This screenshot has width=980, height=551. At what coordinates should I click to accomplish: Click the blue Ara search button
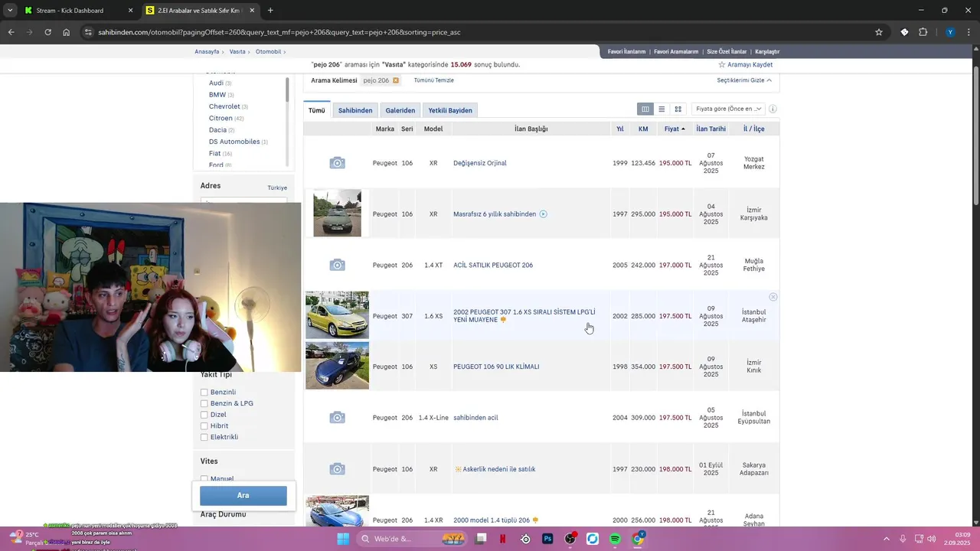[243, 496]
